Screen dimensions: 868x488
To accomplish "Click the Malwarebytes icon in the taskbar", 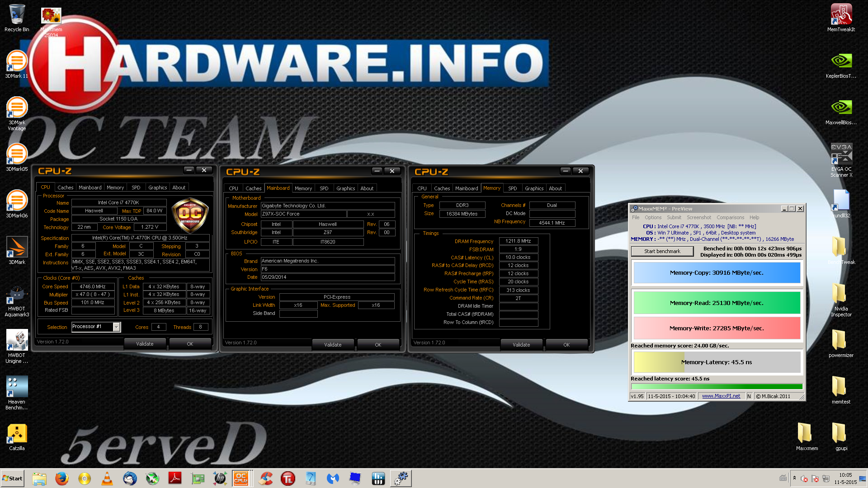I will point(333,478).
